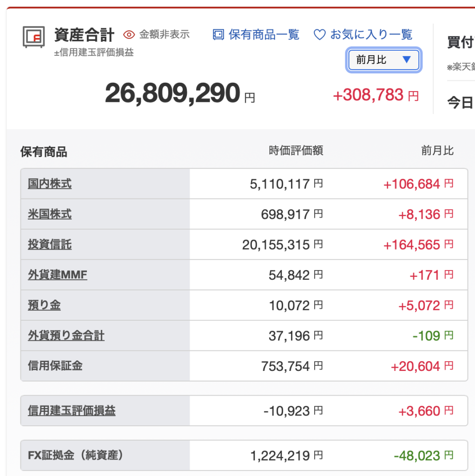The height and width of the screenshot is (476, 475).
Task: Click the 投資信託 value 20,155,315
Action: tap(276, 245)
